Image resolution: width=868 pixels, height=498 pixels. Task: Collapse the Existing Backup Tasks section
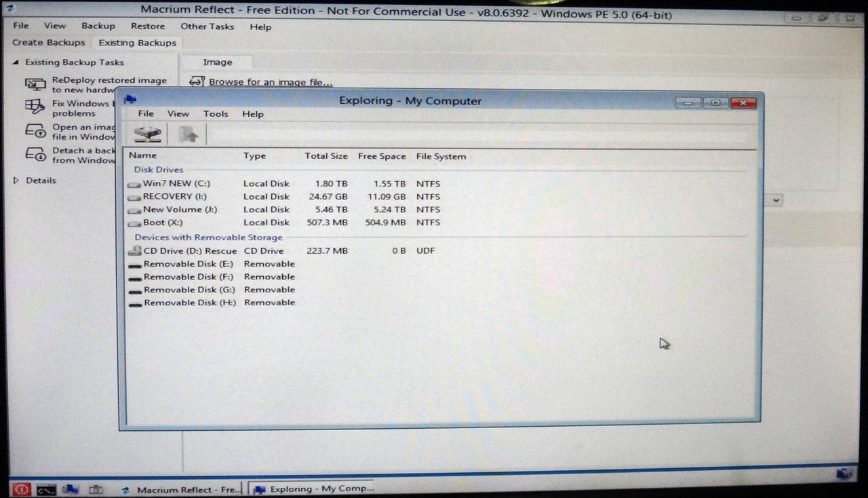[x=16, y=62]
